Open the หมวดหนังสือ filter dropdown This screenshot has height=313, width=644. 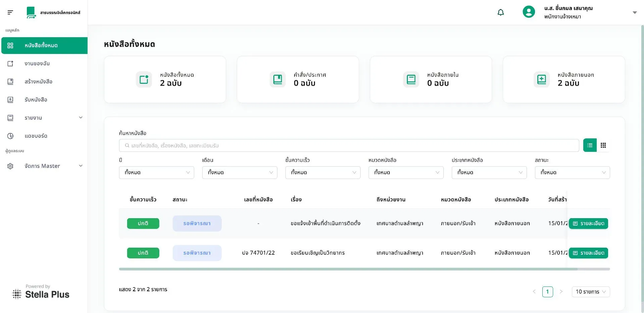pyautogui.click(x=406, y=173)
